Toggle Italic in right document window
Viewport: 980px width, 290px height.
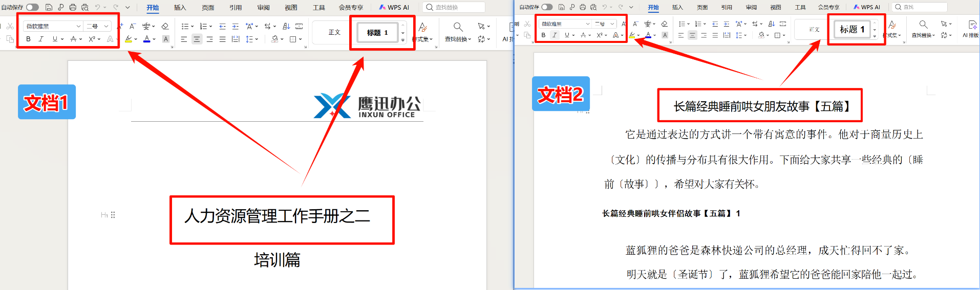[555, 35]
